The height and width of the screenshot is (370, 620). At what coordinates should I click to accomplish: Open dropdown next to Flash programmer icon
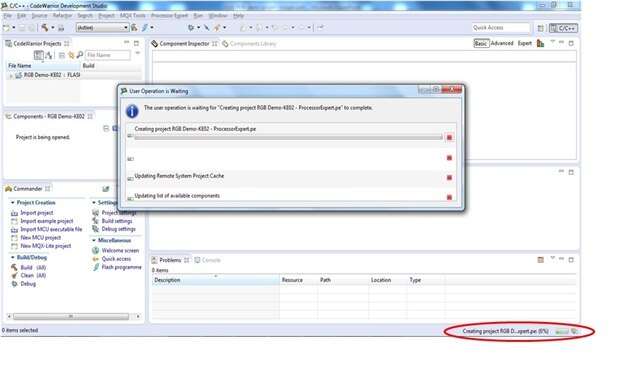coord(152,28)
